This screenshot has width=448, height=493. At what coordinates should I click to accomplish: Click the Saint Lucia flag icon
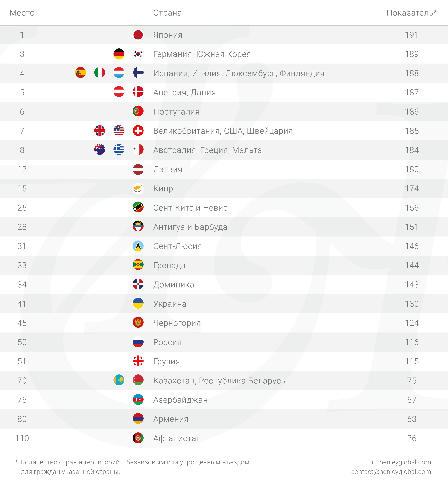[138, 246]
